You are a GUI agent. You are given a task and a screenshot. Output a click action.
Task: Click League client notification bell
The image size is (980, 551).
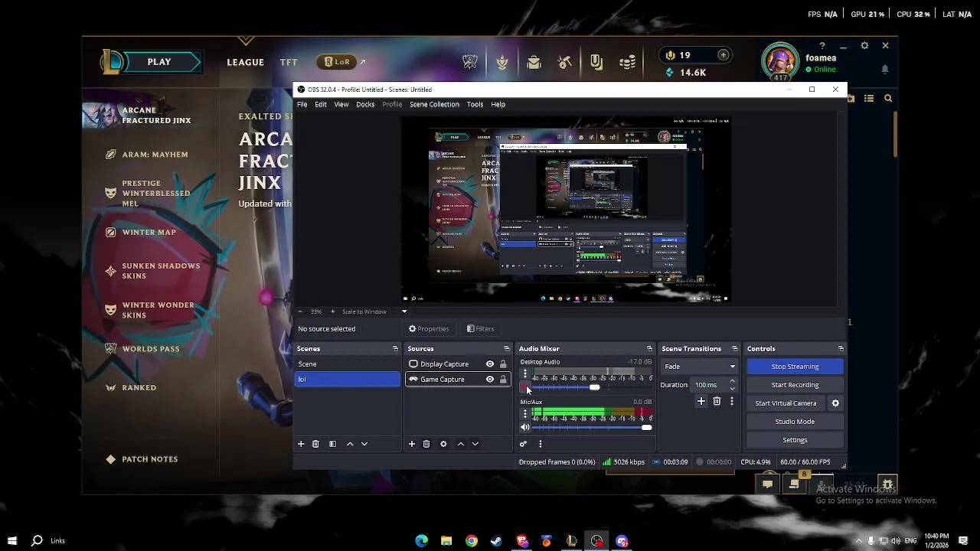tap(885, 69)
